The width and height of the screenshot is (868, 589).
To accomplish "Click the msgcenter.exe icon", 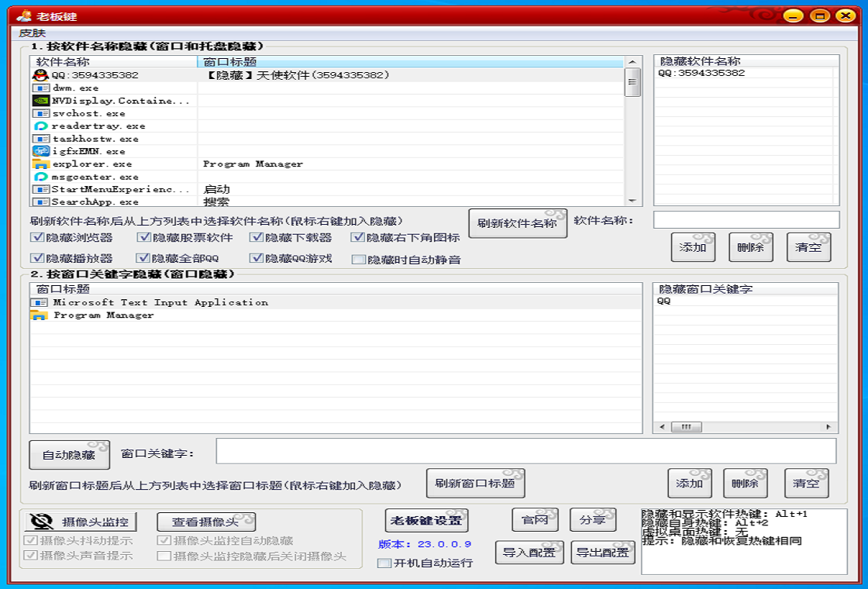I will point(40,177).
